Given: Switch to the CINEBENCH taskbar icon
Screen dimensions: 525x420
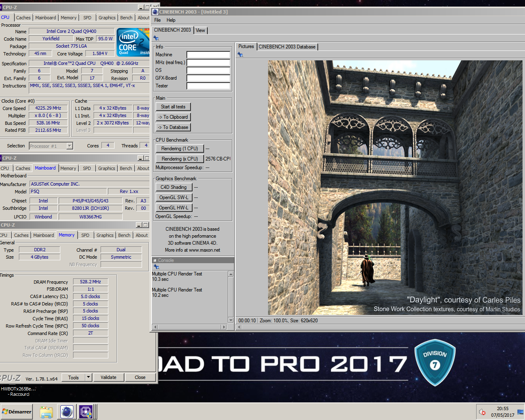Looking at the screenshot, I should pyautogui.click(x=67, y=412).
